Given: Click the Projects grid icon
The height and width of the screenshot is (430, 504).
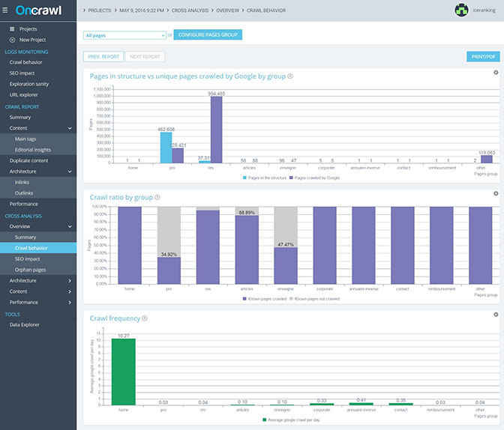Looking at the screenshot, I should point(12,29).
